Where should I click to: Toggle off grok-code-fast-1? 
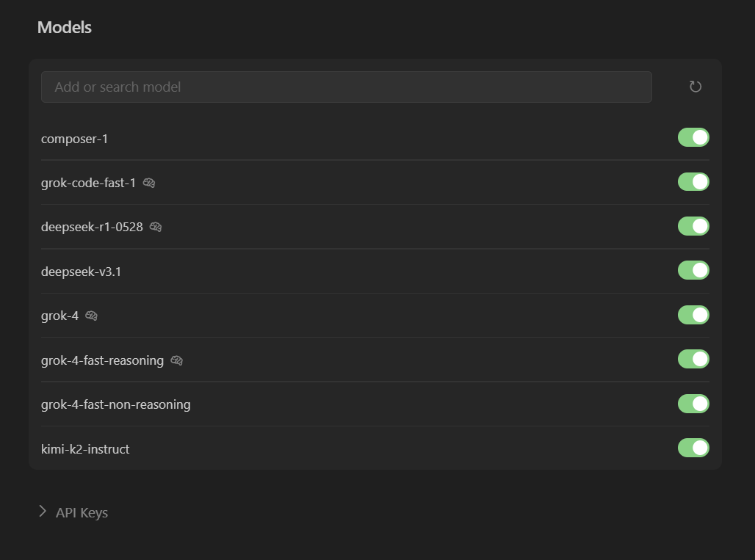693,181
